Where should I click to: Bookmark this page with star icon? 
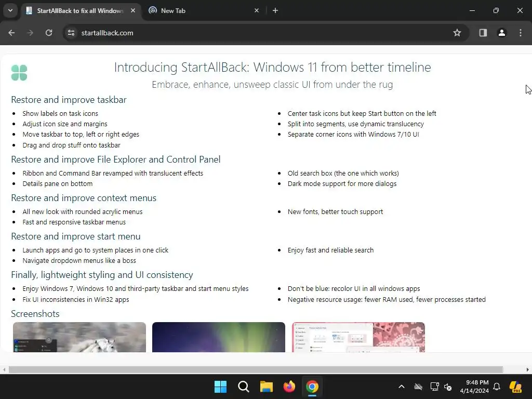coord(457,33)
